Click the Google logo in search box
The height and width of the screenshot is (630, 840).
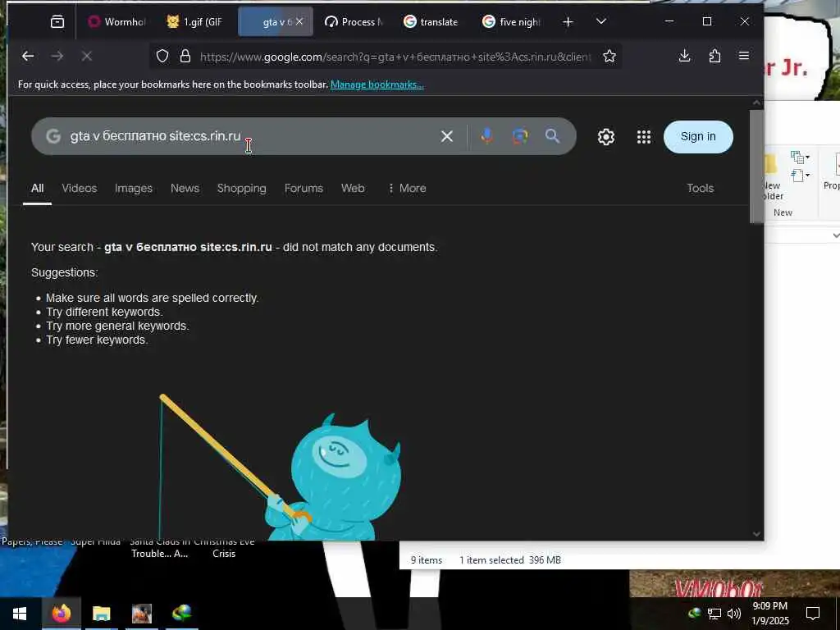(x=53, y=136)
